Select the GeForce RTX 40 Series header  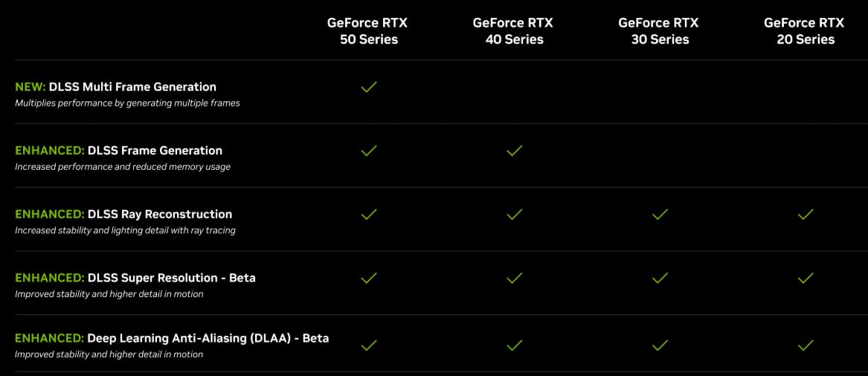513,31
